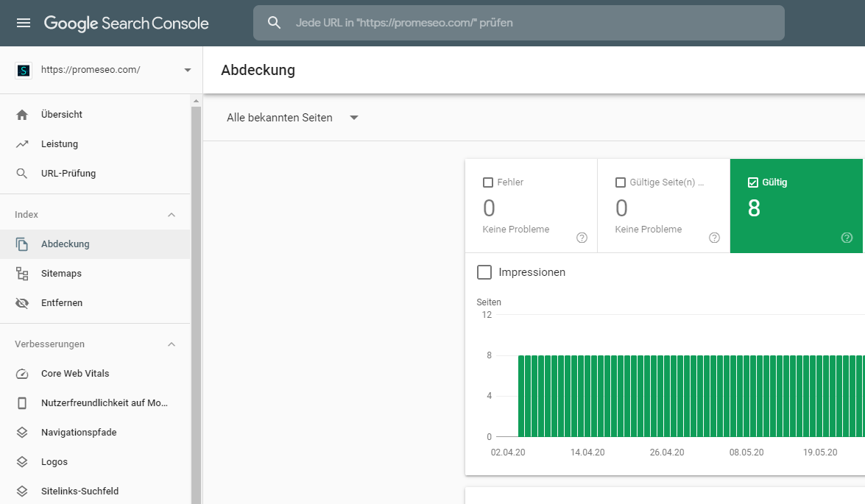865x504 pixels.
Task: Toggle the Impressionen checkbox
Action: tap(484, 272)
